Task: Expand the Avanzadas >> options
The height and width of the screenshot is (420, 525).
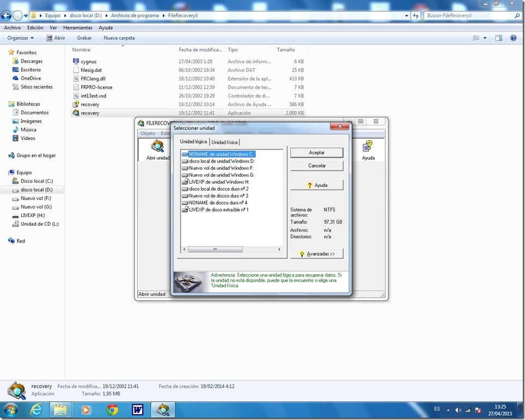Action: coord(316,254)
